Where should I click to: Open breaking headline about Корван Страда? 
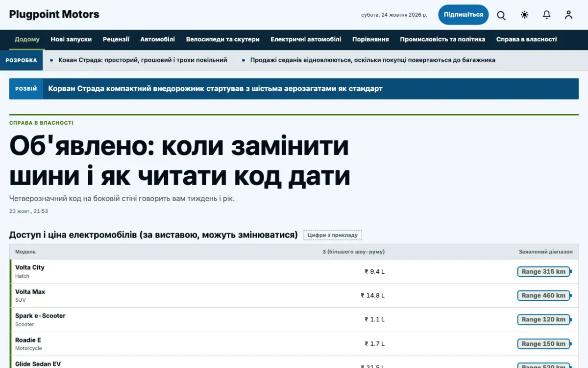pos(215,89)
